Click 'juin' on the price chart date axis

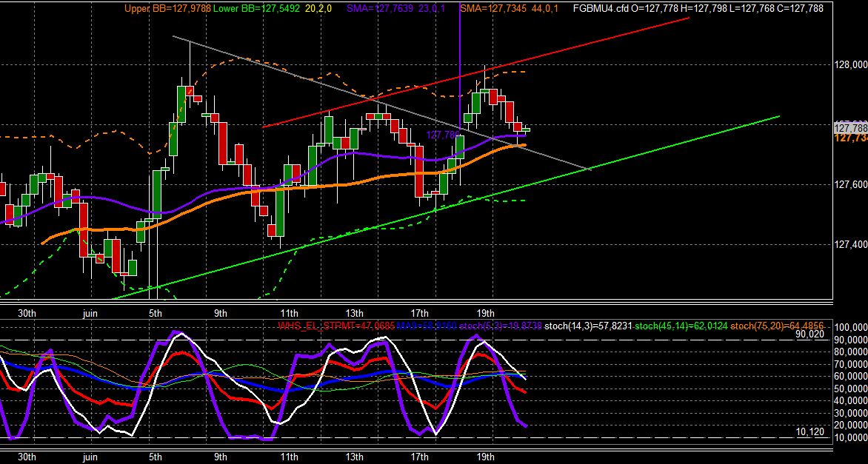[x=89, y=314]
